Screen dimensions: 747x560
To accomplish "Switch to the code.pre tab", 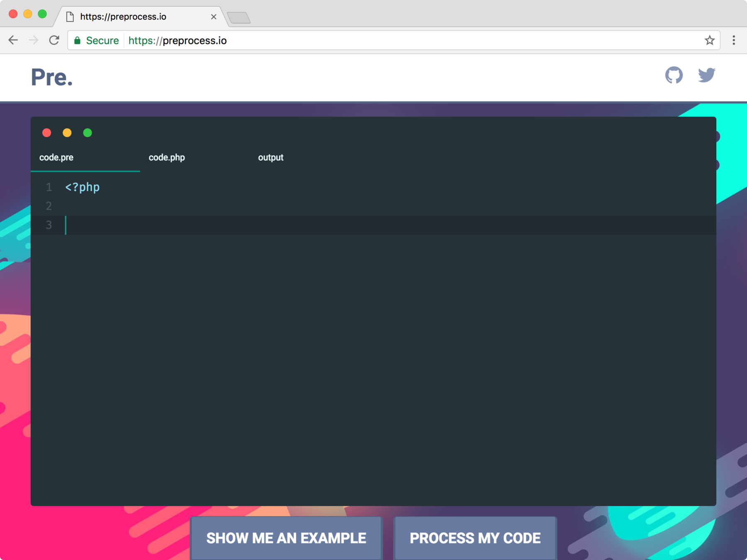I will click(x=85, y=158).
